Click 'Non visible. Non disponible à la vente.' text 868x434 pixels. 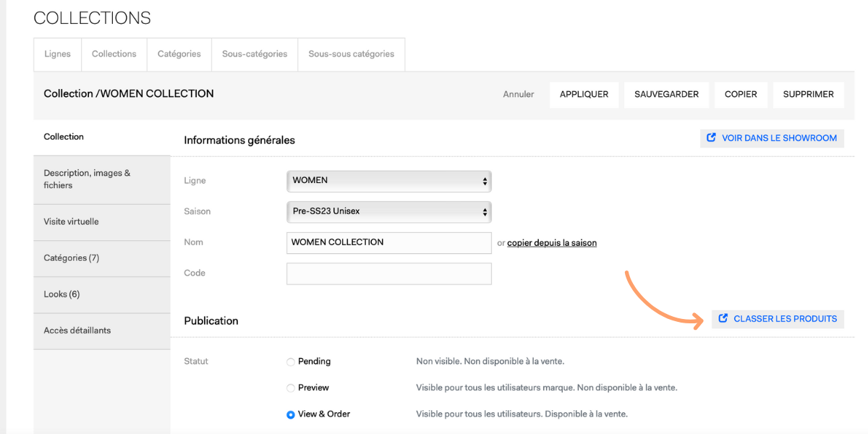(490, 362)
